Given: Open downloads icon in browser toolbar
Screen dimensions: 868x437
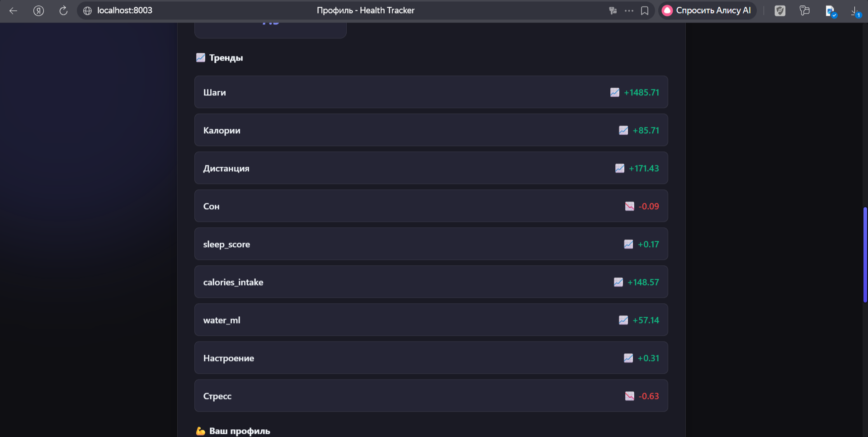Looking at the screenshot, I should point(855,11).
